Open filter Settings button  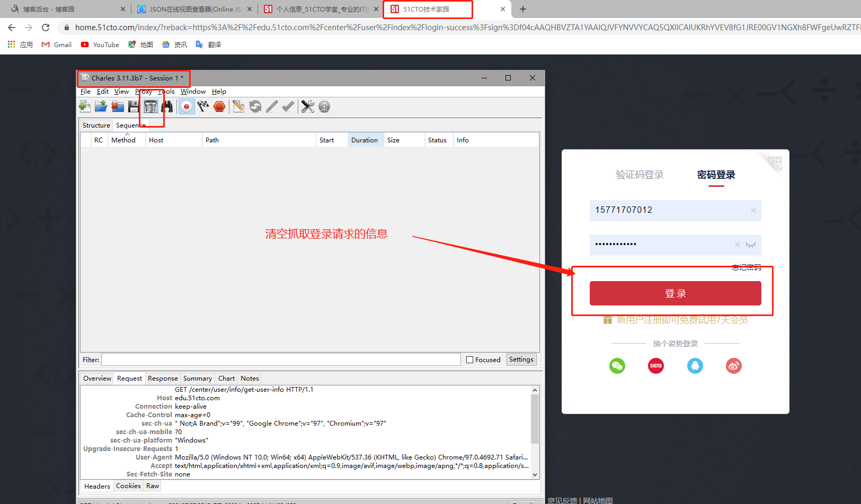click(521, 359)
